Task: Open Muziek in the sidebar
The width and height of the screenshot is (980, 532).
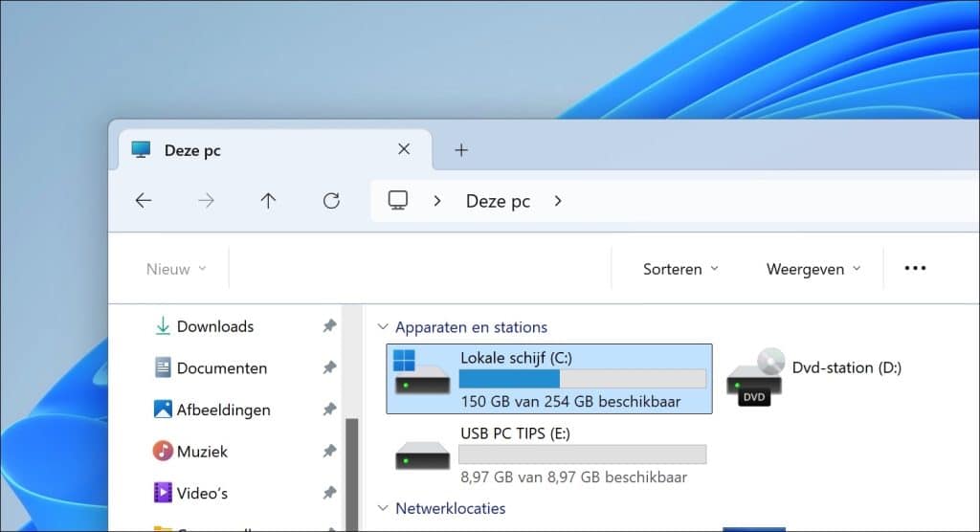Action: [202, 452]
